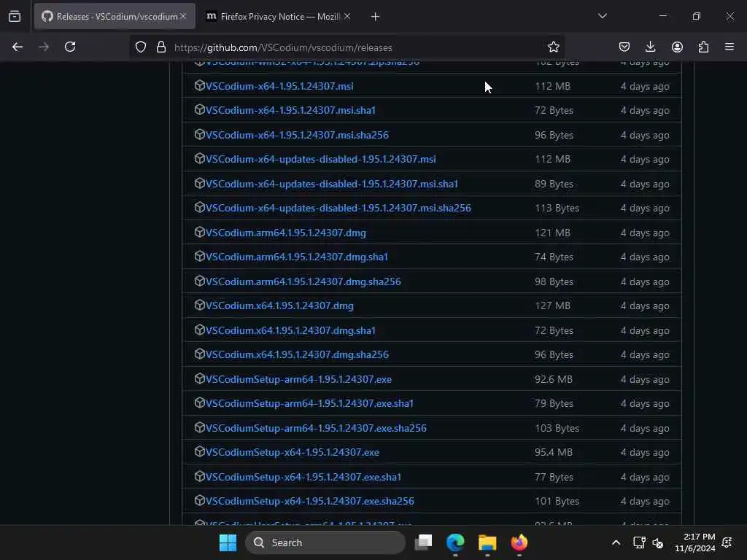747x560 pixels.
Task: Open VSCodium-x64-1.95.1.24307.msi.sha1 link
Action: click(x=290, y=111)
